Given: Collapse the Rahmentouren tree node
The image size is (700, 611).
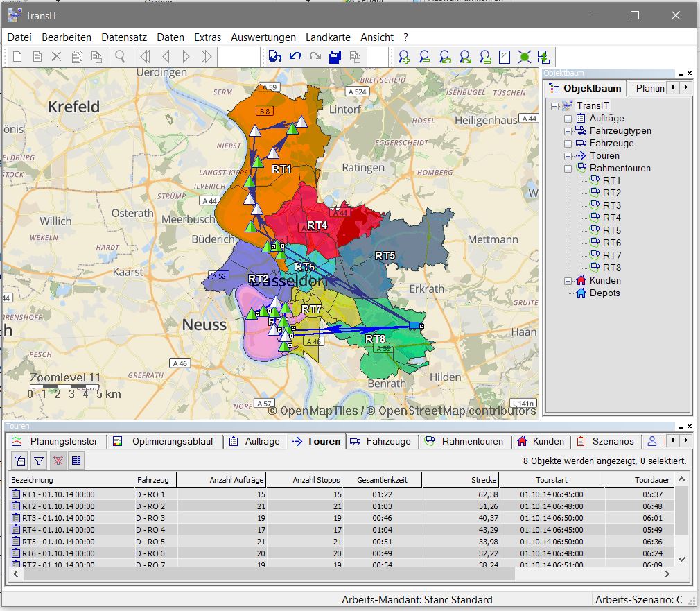Looking at the screenshot, I should (568, 169).
